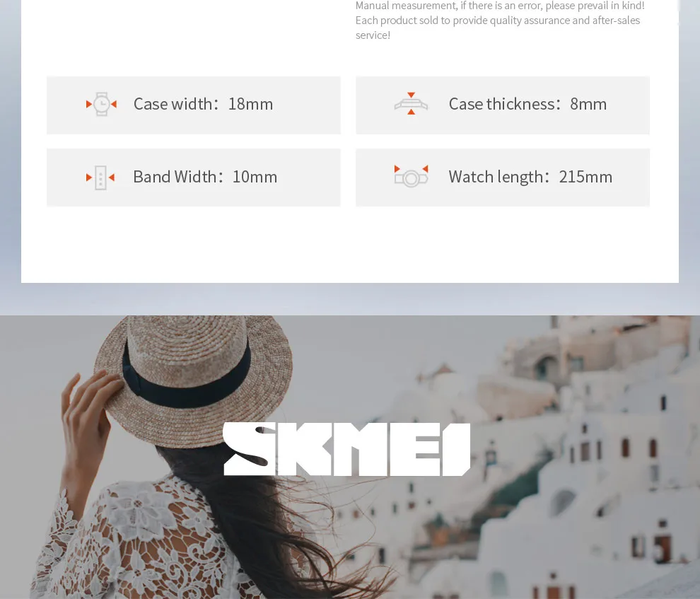The width and height of the screenshot is (700, 599).
Task: Click the "18mm" value in case width box
Action: [x=250, y=104]
